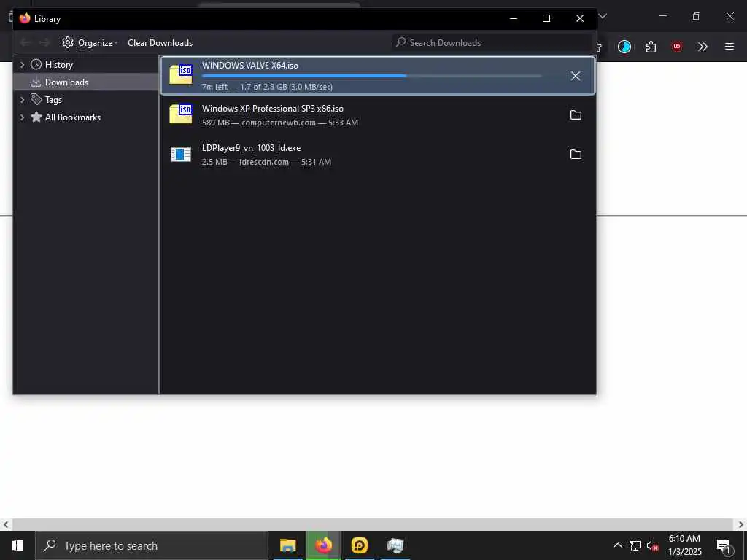Open Firefox extensions puzzle icon
747x560 pixels.
[651, 47]
